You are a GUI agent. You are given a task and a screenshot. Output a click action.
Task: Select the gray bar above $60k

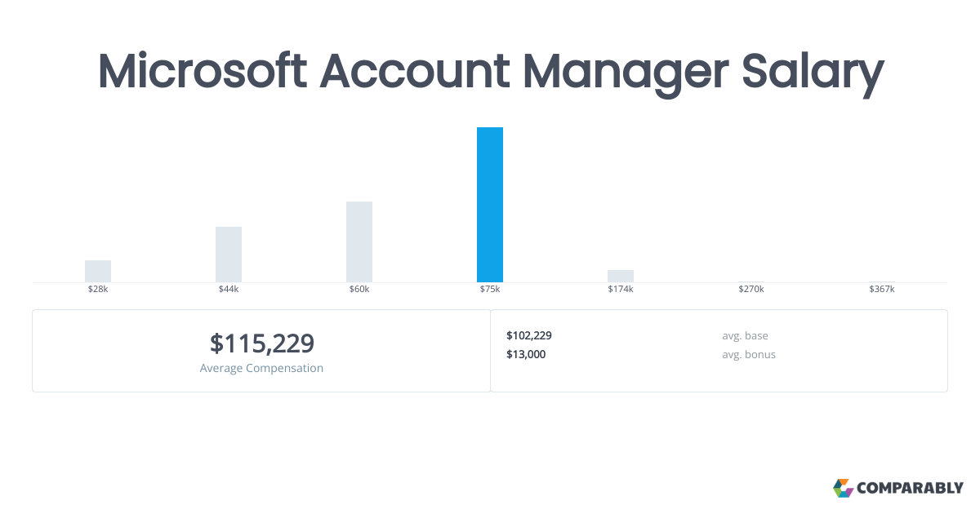tap(359, 241)
